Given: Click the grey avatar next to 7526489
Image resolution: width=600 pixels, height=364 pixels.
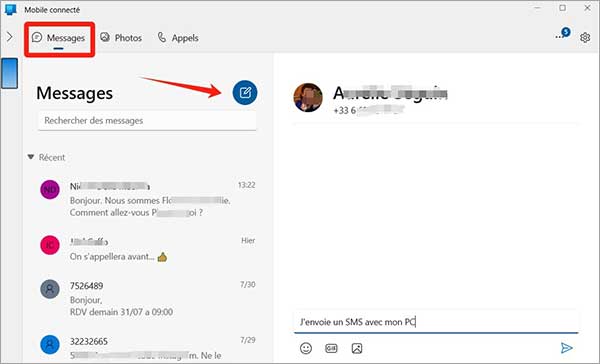Looking at the screenshot, I should pos(50,289).
